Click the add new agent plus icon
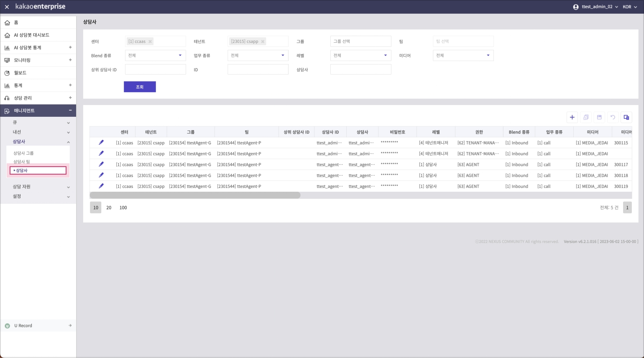This screenshot has height=358, width=644. [x=572, y=117]
